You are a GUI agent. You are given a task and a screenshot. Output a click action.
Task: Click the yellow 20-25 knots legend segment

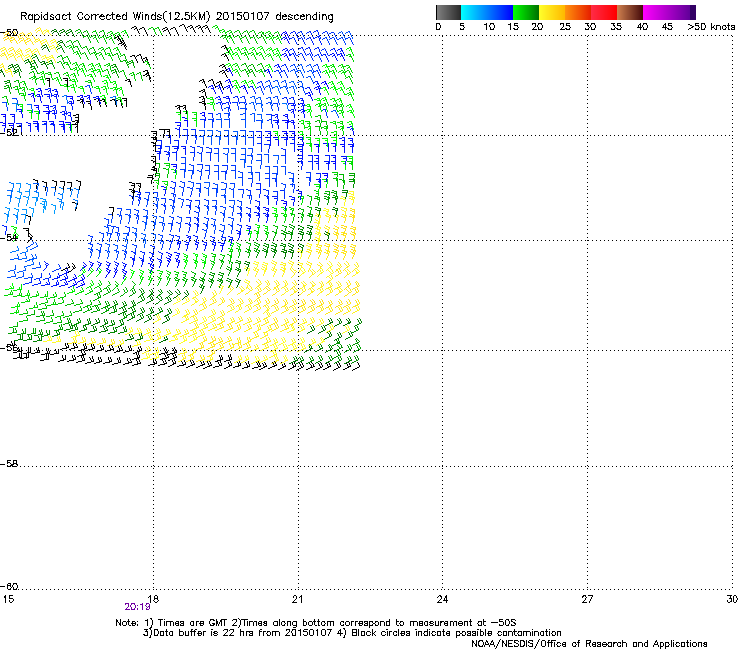[552, 12]
